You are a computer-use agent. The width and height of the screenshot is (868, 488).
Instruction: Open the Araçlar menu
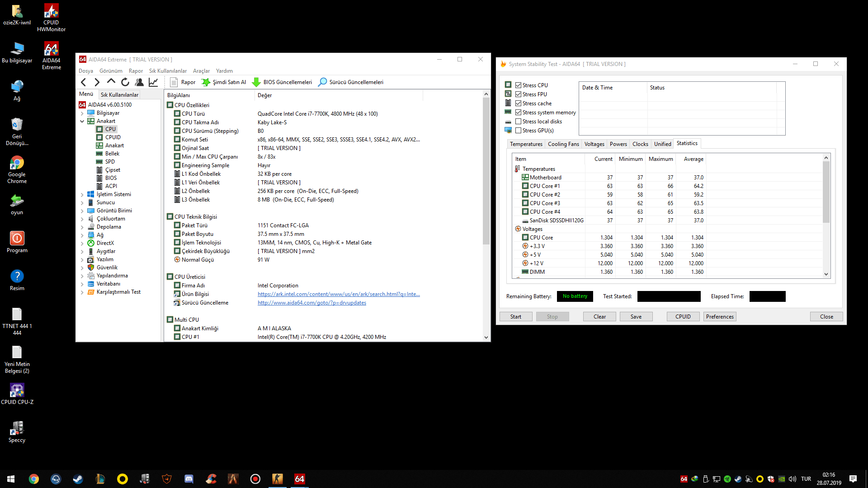201,71
